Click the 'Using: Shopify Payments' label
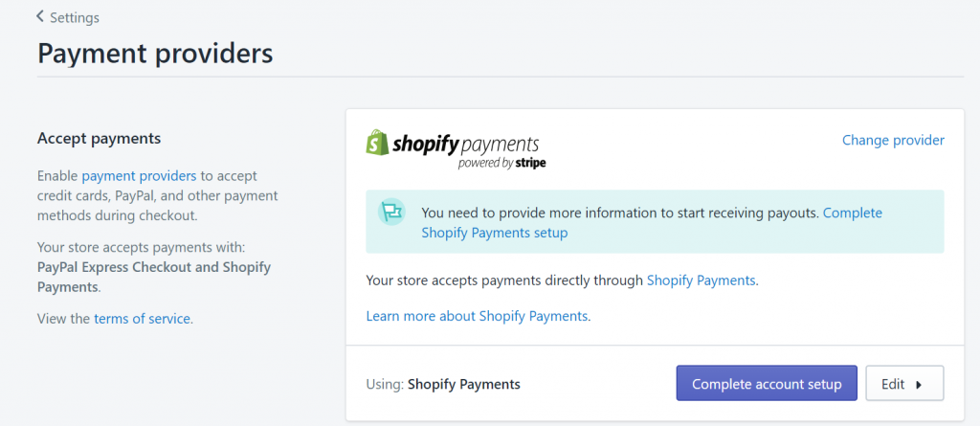The image size is (980, 426). [443, 384]
